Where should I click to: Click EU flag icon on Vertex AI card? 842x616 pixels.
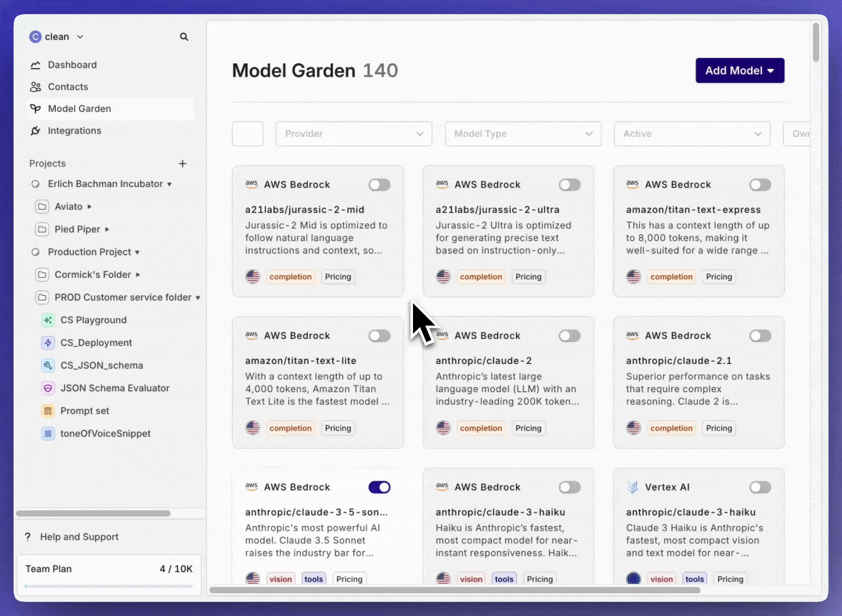[x=634, y=578]
